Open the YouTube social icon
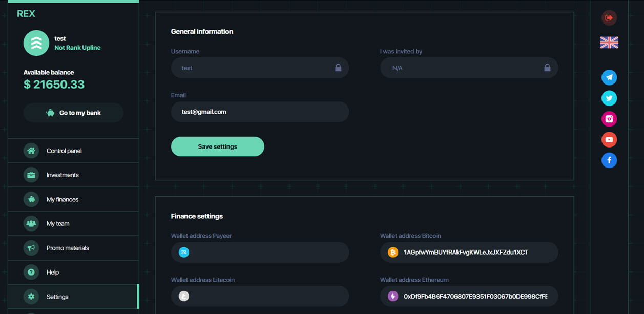 tap(609, 139)
